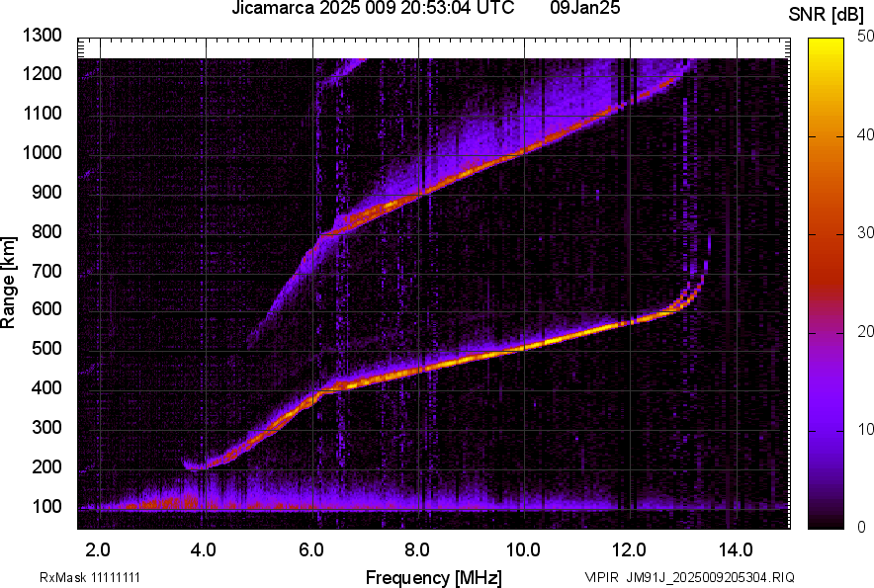The image size is (874, 588).
Task: Click the Range [km] axis label
Action: (8, 283)
